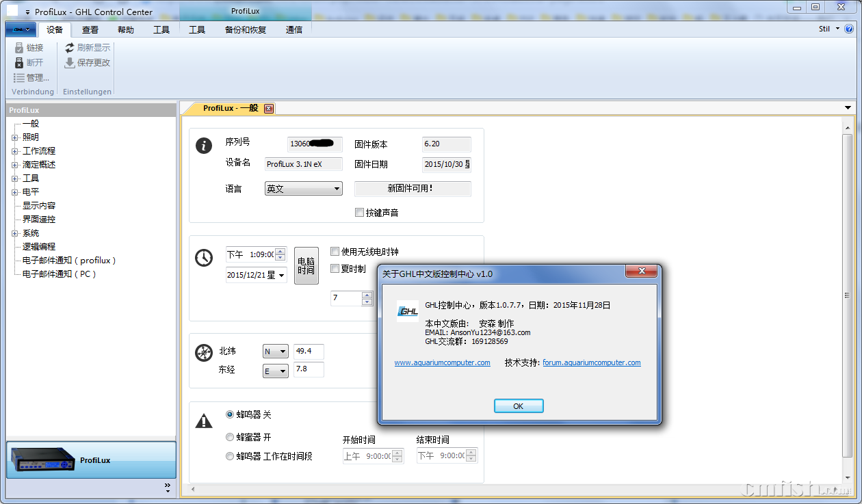Click the 保存更改 save changes icon
862x504 pixels.
tap(70, 63)
